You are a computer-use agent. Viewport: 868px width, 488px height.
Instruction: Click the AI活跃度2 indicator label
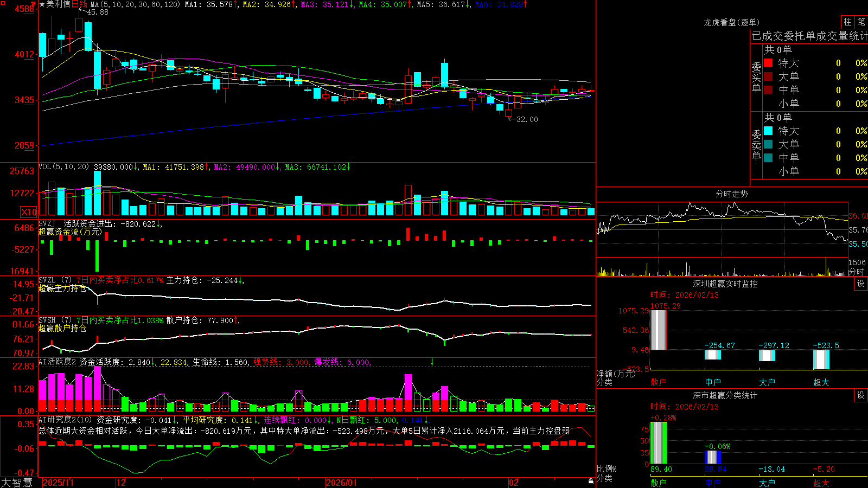pos(57,362)
